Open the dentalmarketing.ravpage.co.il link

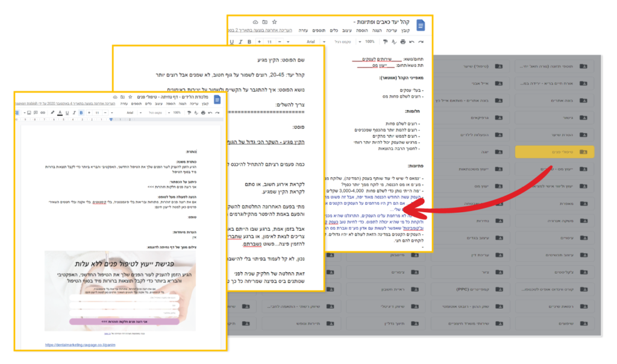click(80, 345)
